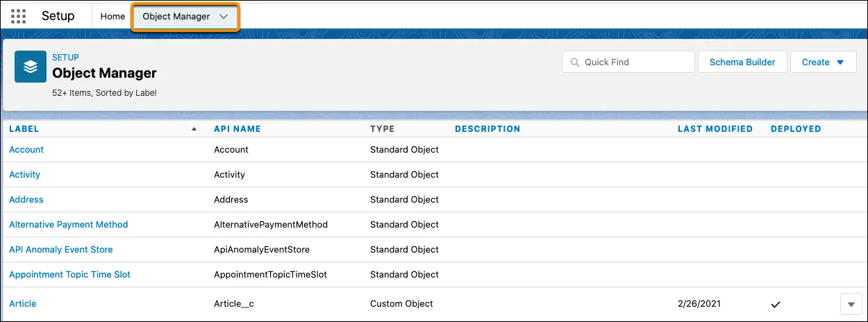Open the Account object link

[26, 149]
